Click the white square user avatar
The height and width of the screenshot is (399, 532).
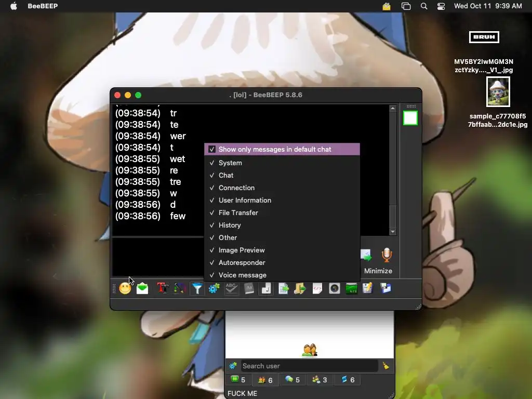pyautogui.click(x=410, y=118)
